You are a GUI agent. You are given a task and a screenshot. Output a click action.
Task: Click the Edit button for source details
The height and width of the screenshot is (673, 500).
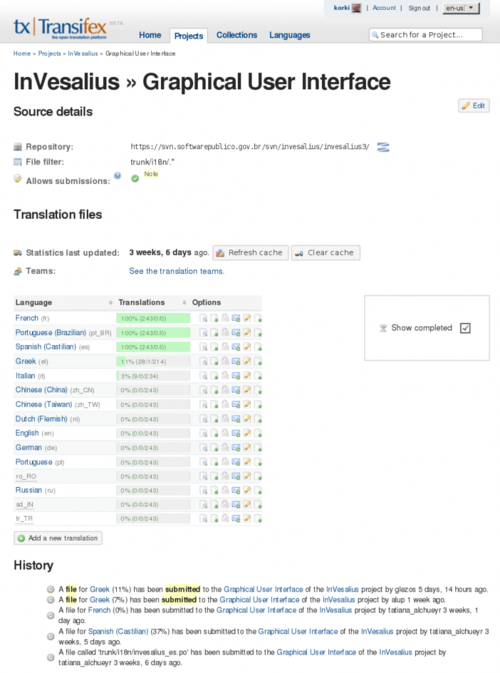click(x=474, y=106)
